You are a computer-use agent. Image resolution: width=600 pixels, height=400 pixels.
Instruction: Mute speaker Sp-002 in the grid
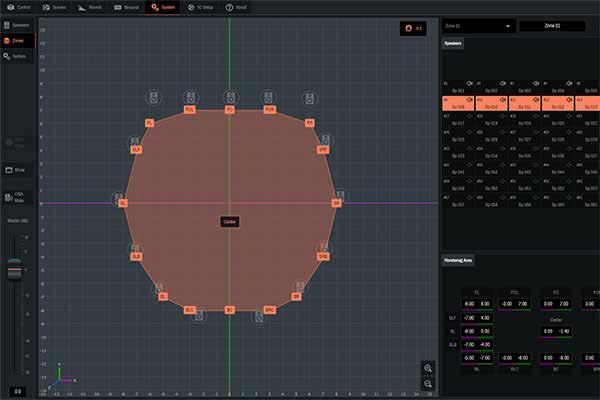pos(503,83)
